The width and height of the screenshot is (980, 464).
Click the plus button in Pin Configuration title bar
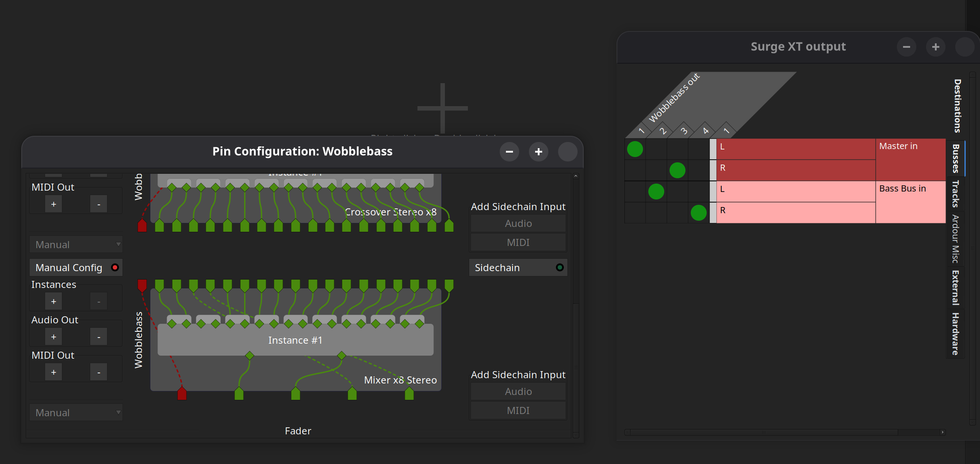click(538, 152)
